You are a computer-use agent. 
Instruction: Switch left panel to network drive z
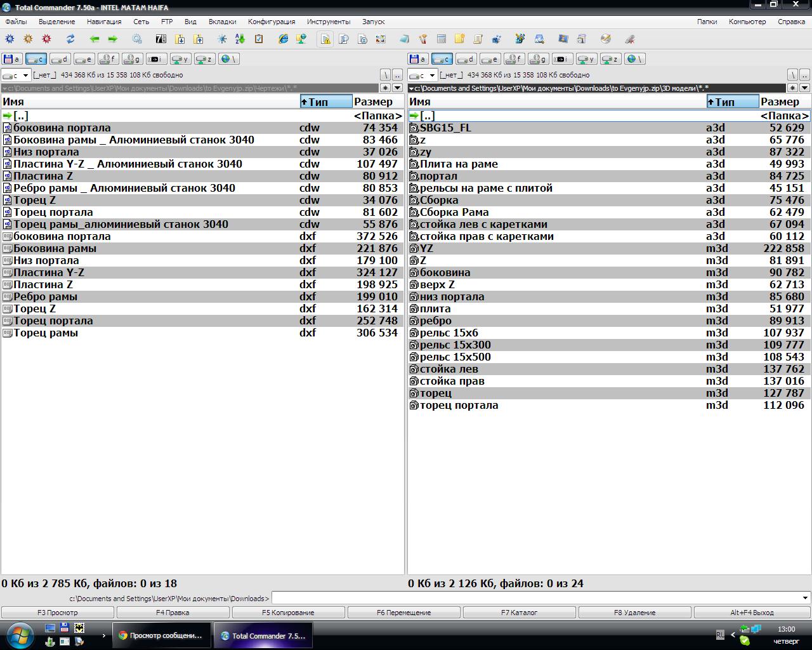(204, 59)
